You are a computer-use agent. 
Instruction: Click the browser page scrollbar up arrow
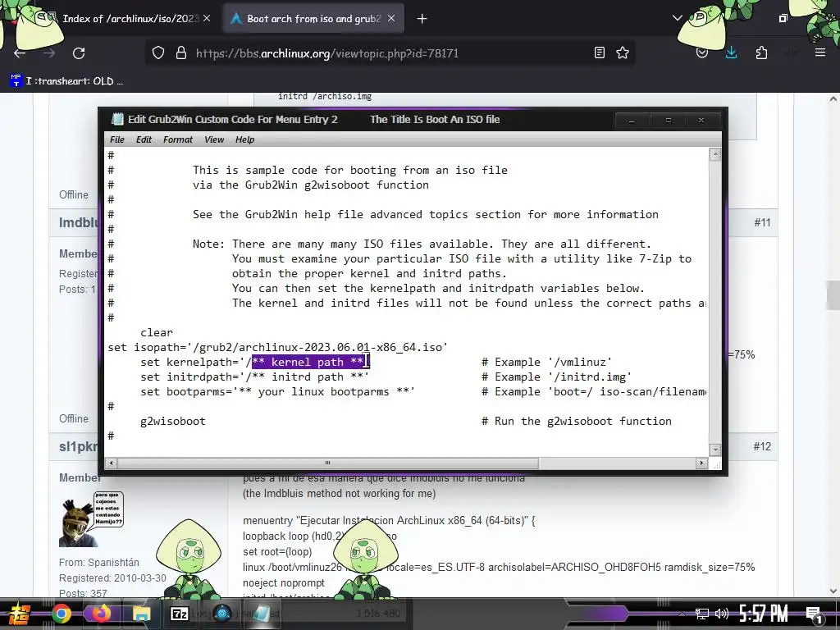coord(833,99)
